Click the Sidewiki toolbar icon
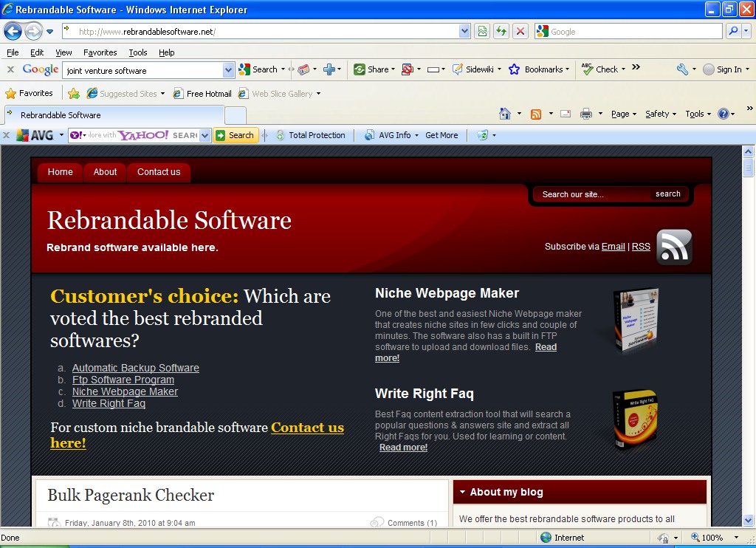756x548 pixels. click(458, 69)
